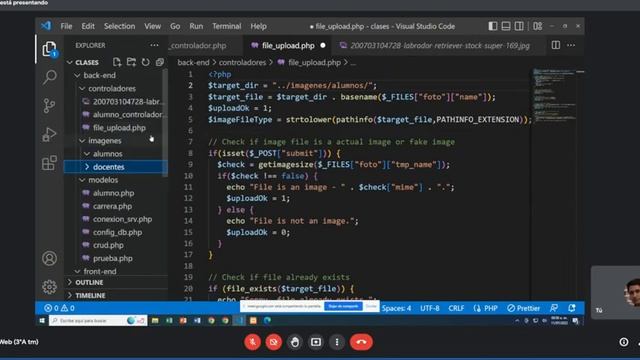Open the Help menu

tap(258, 26)
